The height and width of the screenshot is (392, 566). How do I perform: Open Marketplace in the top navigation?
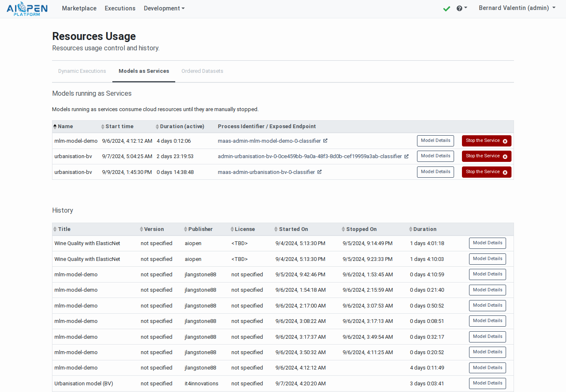pyautogui.click(x=79, y=8)
